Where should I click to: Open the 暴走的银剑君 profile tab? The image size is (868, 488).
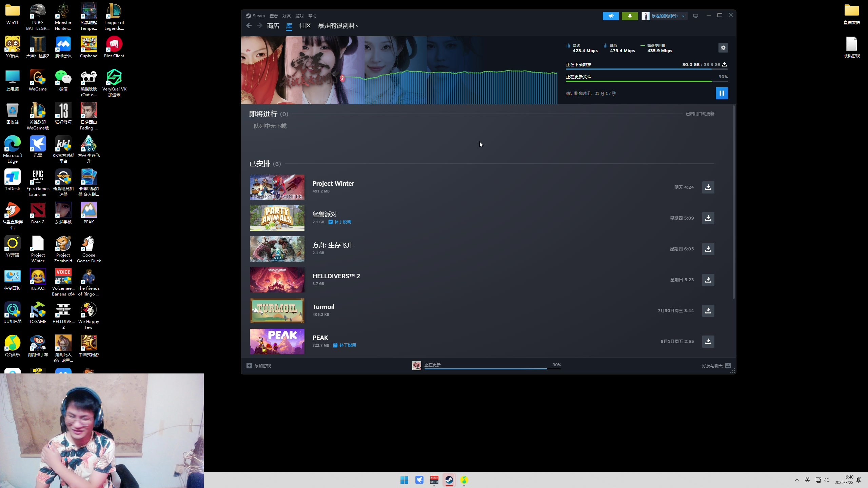click(338, 26)
